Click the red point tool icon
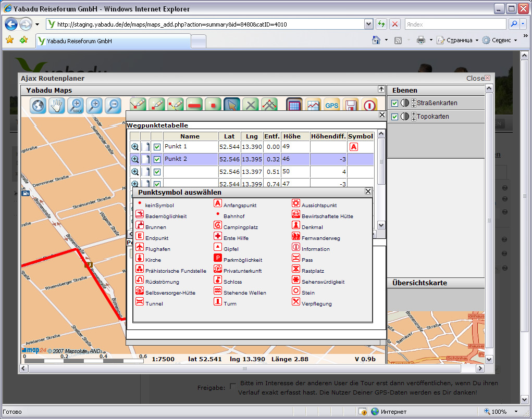Viewport: 532px width, 419px height. [x=213, y=106]
